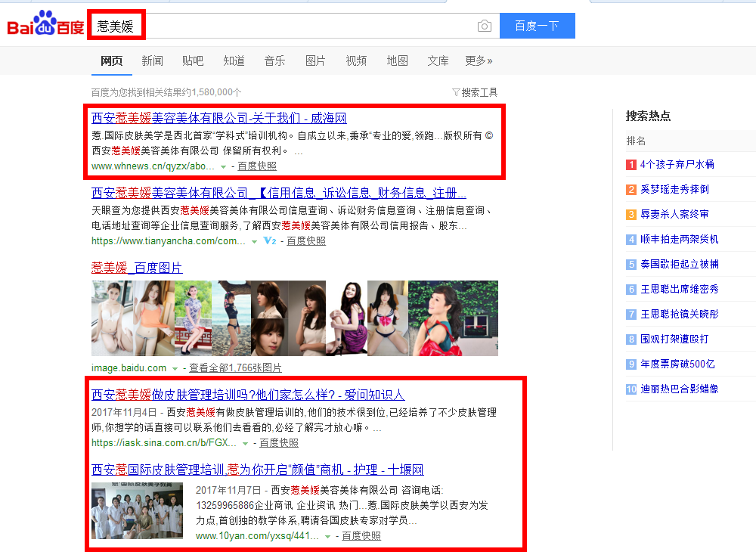Image resolution: width=756 pixels, height=555 pixels.
Task: Open the 惹美媛_百度图片 result link
Action: point(137,268)
